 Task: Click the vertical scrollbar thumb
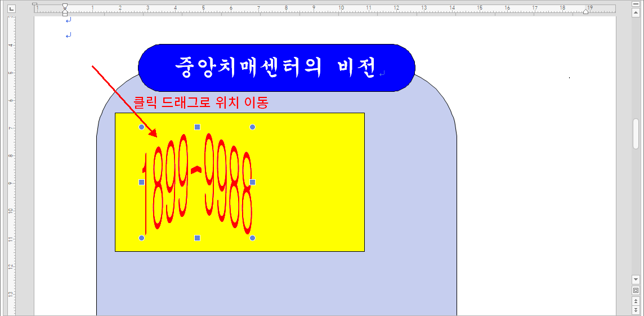pyautogui.click(x=636, y=133)
